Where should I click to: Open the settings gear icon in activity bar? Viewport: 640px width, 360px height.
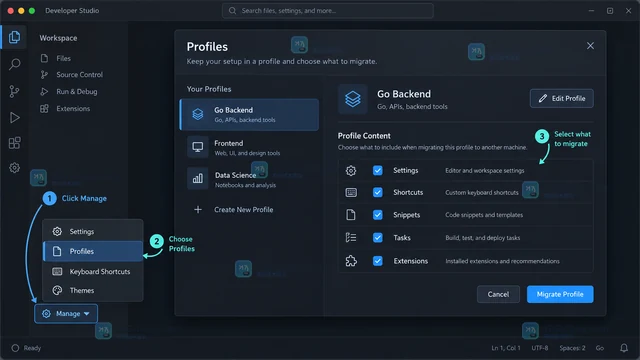click(x=14, y=168)
